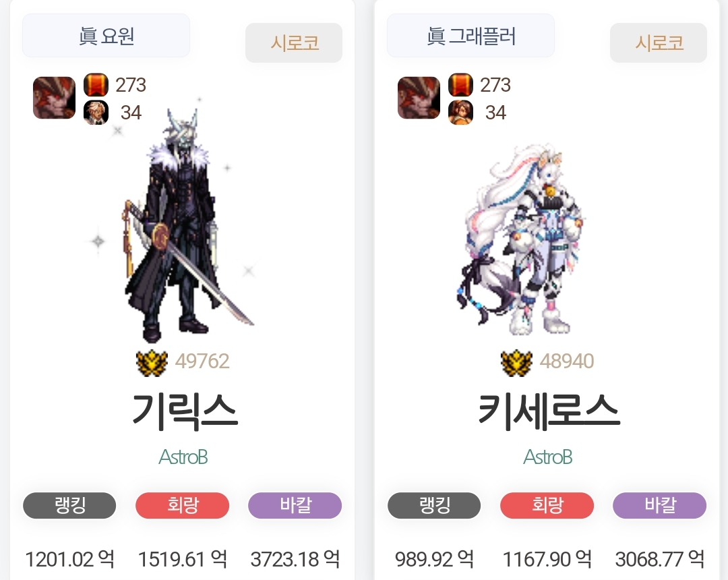Click the Siroco raid icon on 키세로스 card
Image resolution: width=728 pixels, height=580 pixels.
point(419,98)
